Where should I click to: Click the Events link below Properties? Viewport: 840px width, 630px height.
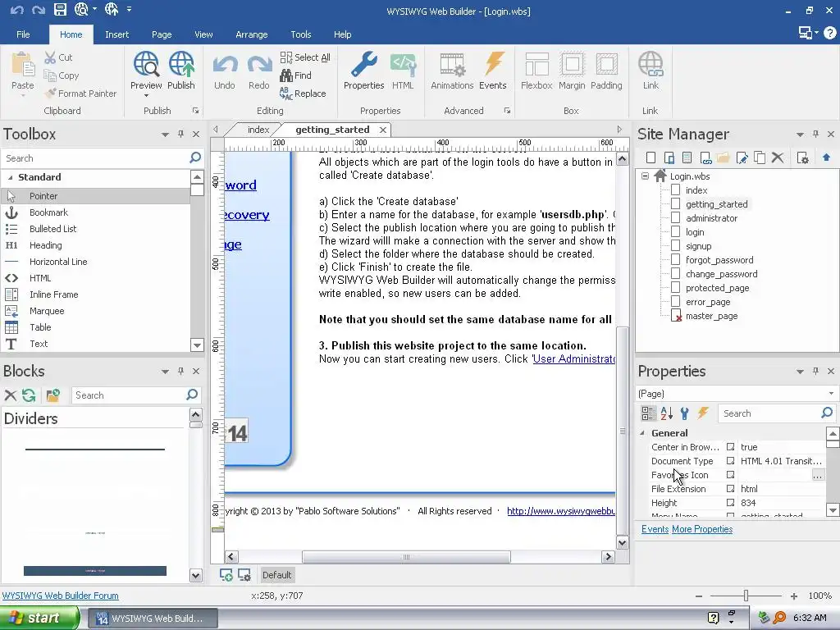click(655, 529)
